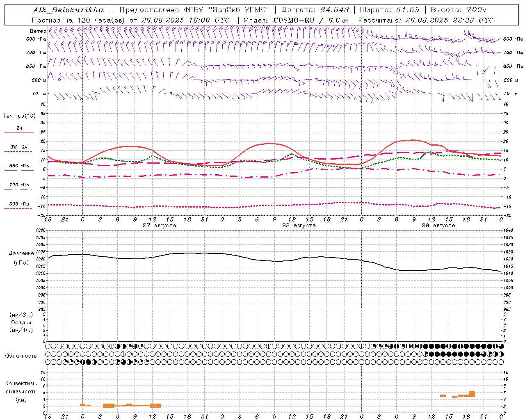Click the '10 м' wind level label on the left
This screenshot has width=525, height=420.
[x=39, y=94]
